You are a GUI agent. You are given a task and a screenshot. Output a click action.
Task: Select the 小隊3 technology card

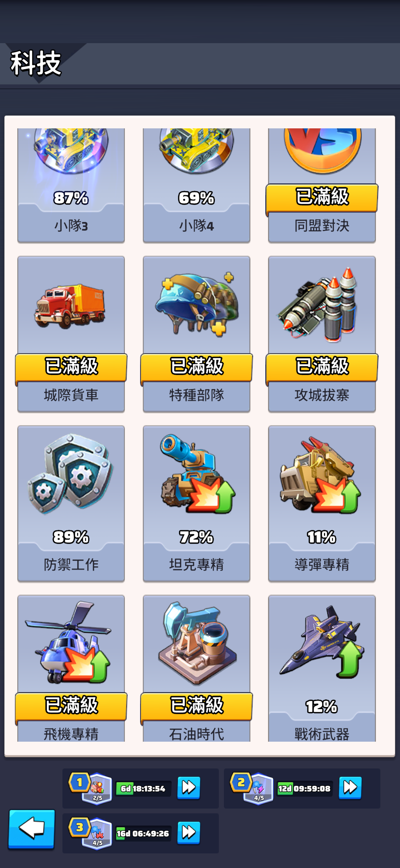pyautogui.click(x=71, y=185)
